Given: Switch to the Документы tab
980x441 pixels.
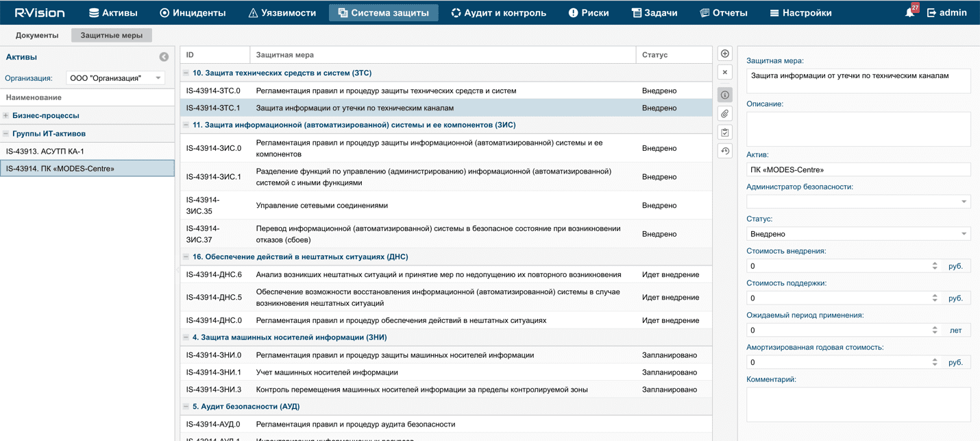Looking at the screenshot, I should [37, 35].
